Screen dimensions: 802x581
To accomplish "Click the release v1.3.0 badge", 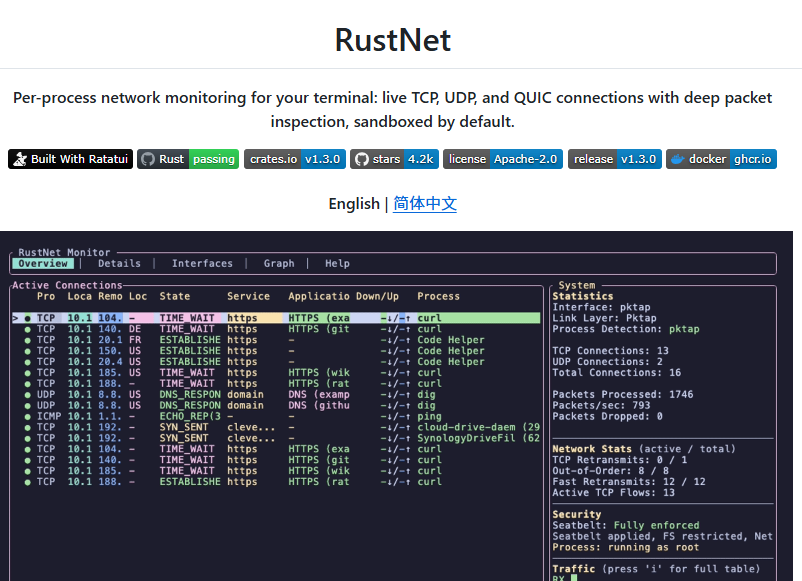I will click(x=615, y=159).
